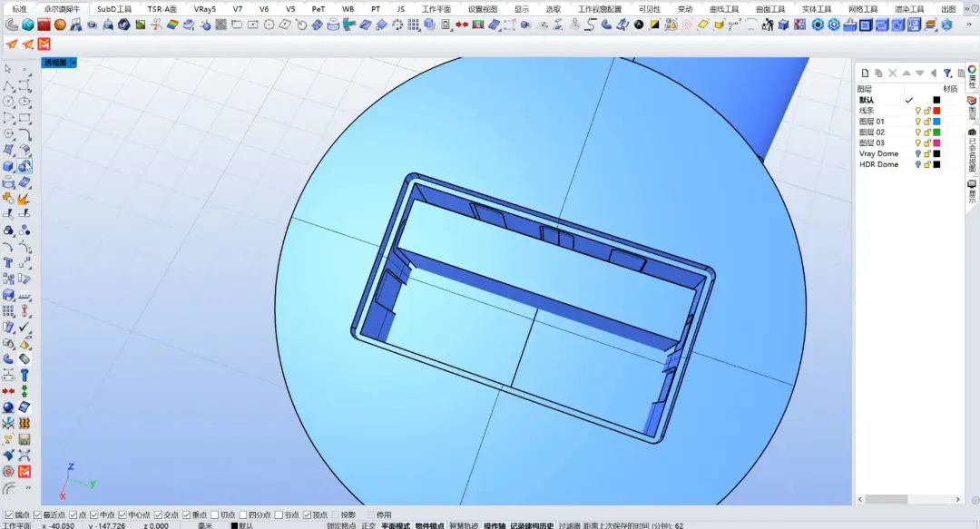Enable the 切点 tangent snap checkbox

(x=215, y=514)
